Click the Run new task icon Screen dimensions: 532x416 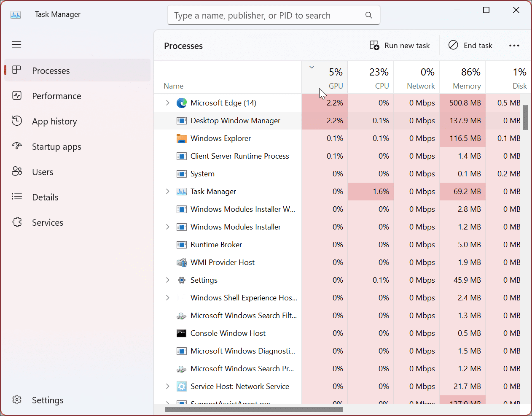click(374, 45)
